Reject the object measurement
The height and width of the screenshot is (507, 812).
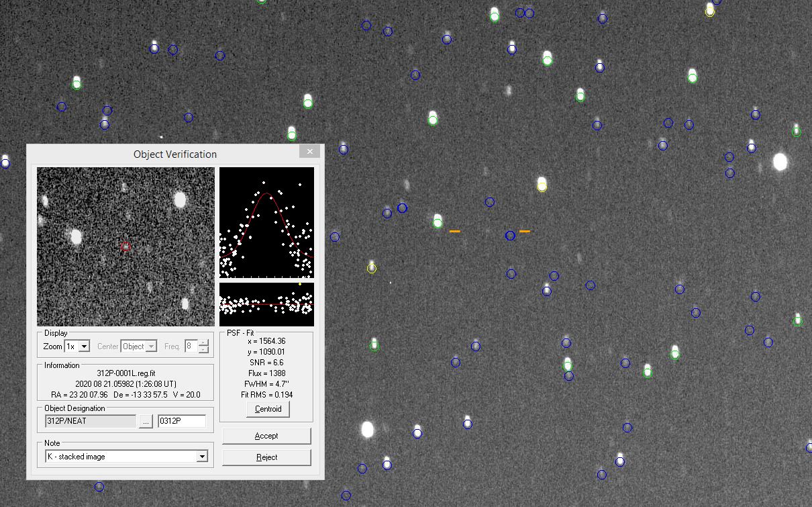[266, 457]
